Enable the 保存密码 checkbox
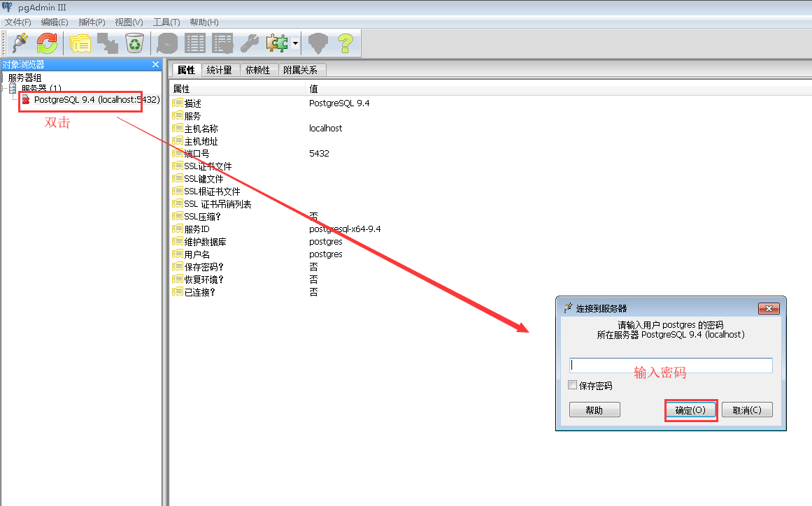 [572, 385]
